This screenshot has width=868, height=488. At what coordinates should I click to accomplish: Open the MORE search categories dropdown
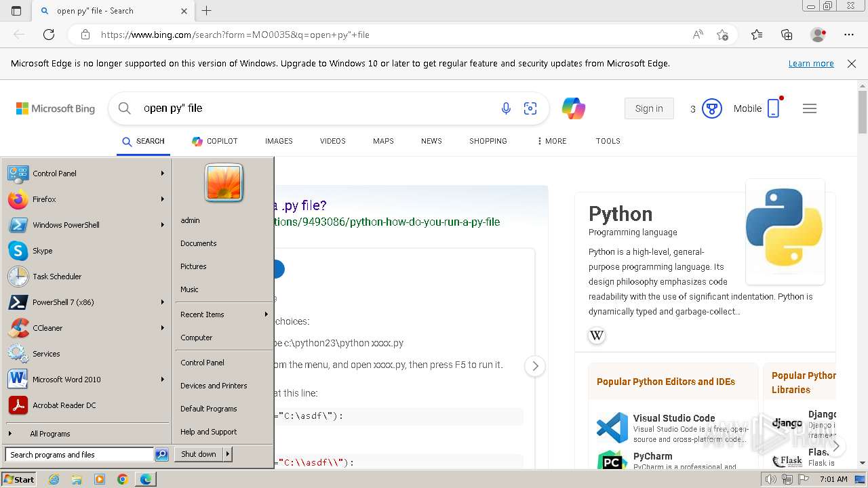point(551,141)
